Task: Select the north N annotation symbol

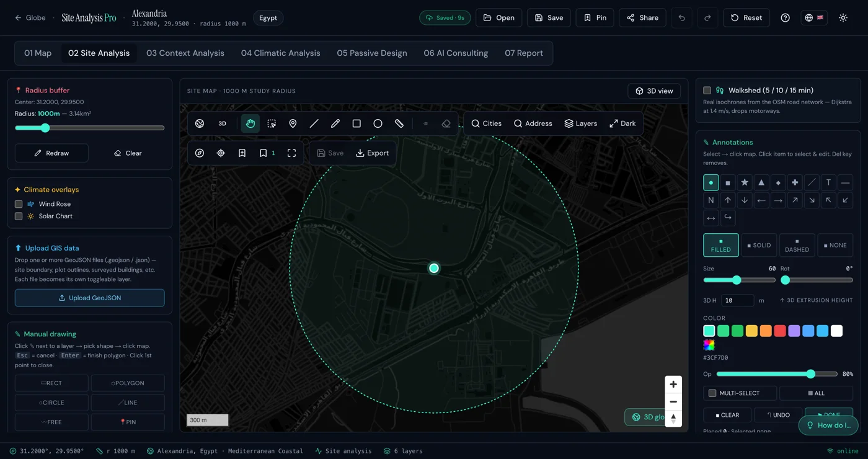Action: 711,200
